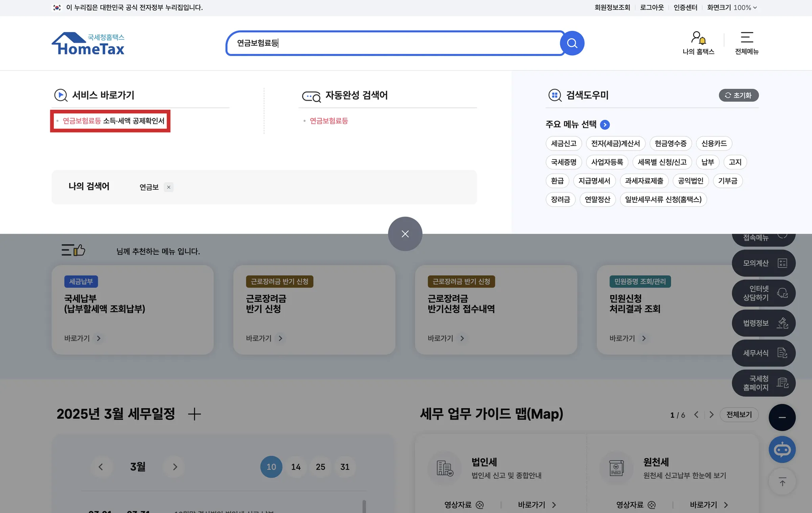Viewport: 812px width, 513px height.
Task: Collapse quick menu with minus button
Action: 782,417
